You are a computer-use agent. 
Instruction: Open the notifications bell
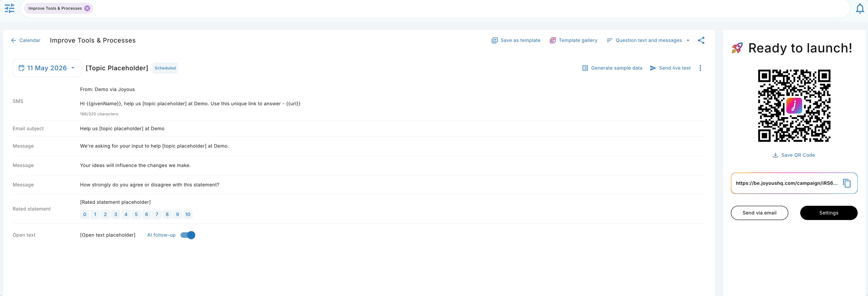tap(860, 8)
